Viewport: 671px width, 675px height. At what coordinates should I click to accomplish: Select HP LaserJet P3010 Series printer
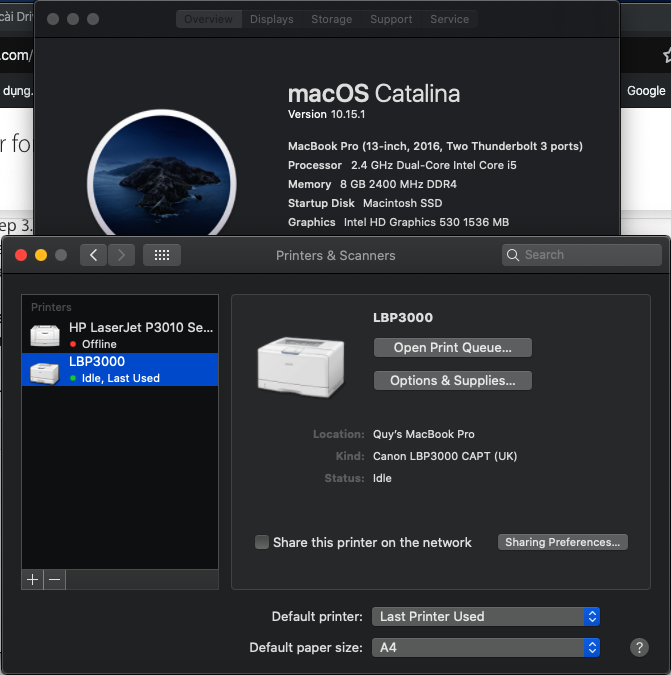pyautogui.click(x=120, y=335)
